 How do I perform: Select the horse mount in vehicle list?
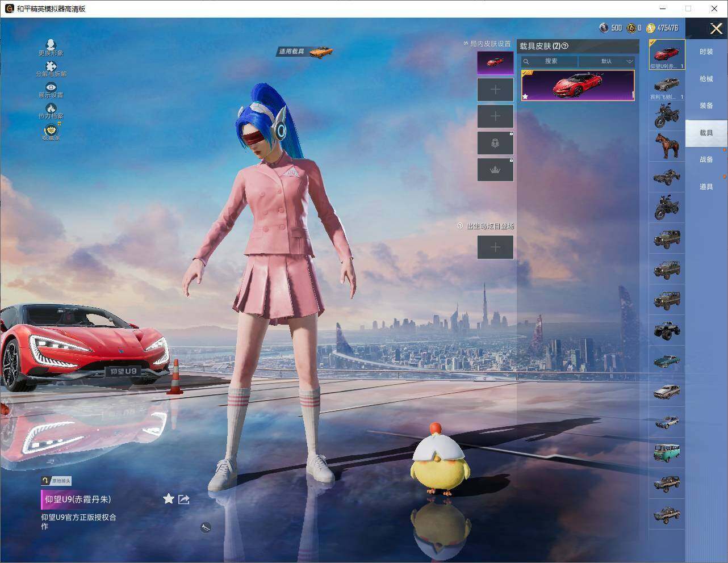pos(667,146)
